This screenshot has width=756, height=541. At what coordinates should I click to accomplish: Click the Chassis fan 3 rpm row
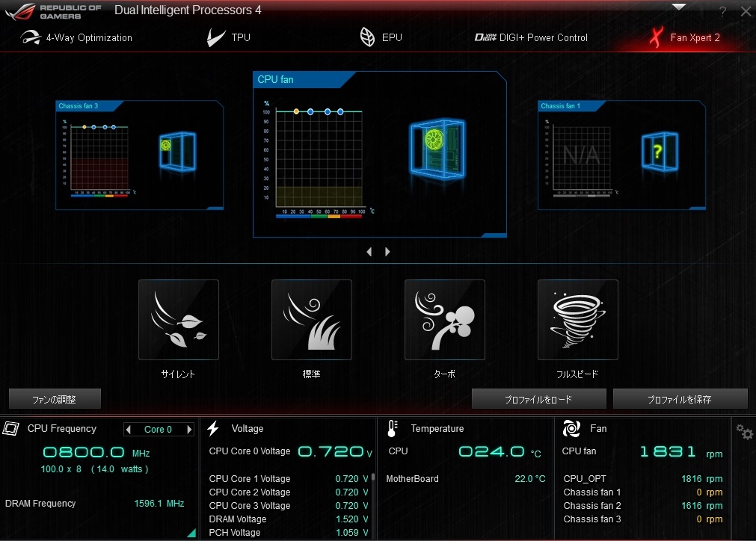tap(642, 519)
